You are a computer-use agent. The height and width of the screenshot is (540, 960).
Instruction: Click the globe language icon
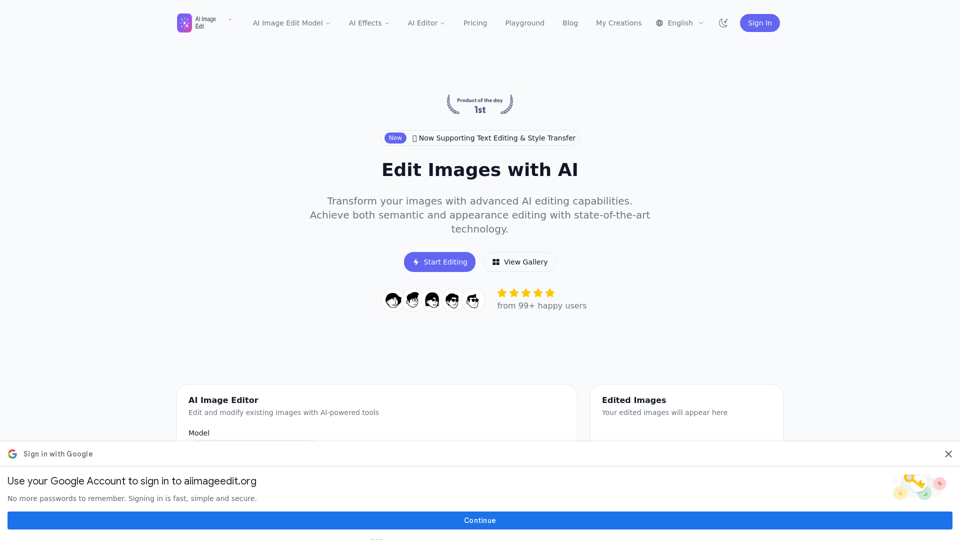pos(660,23)
